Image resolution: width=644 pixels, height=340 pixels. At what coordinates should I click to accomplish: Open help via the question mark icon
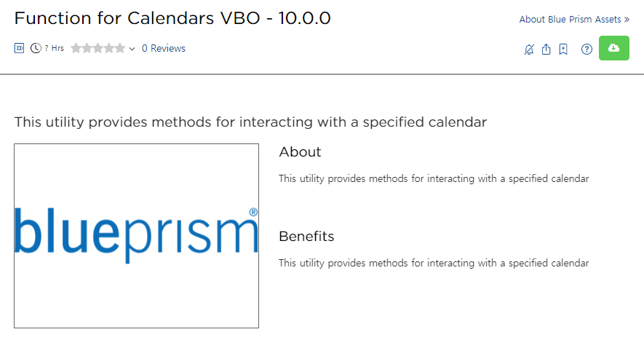click(587, 50)
